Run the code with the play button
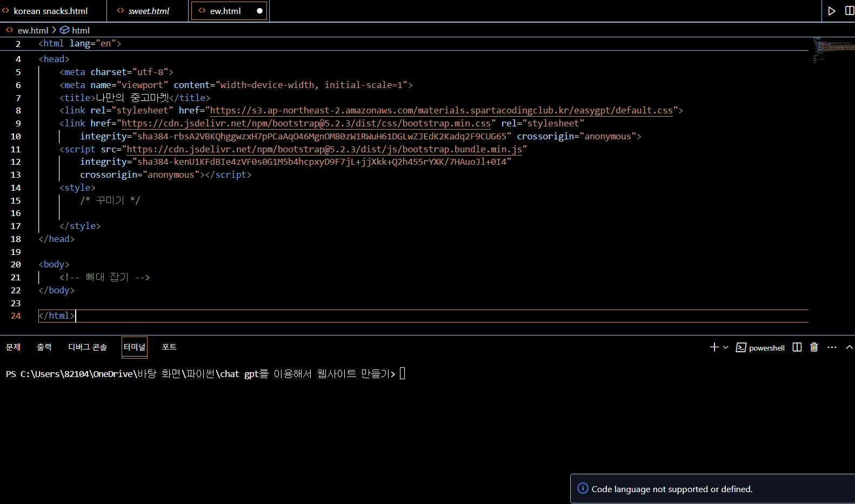The height and width of the screenshot is (504, 855). (832, 11)
